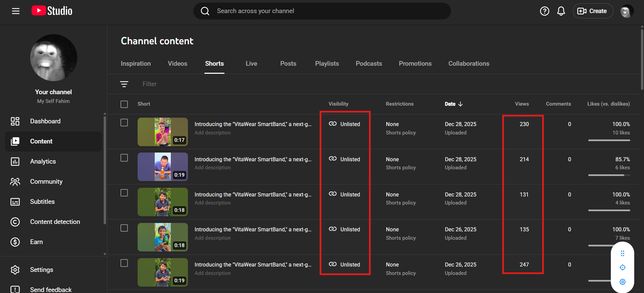Tick the select-all checkbox in header
The height and width of the screenshot is (293, 644).
point(124,104)
